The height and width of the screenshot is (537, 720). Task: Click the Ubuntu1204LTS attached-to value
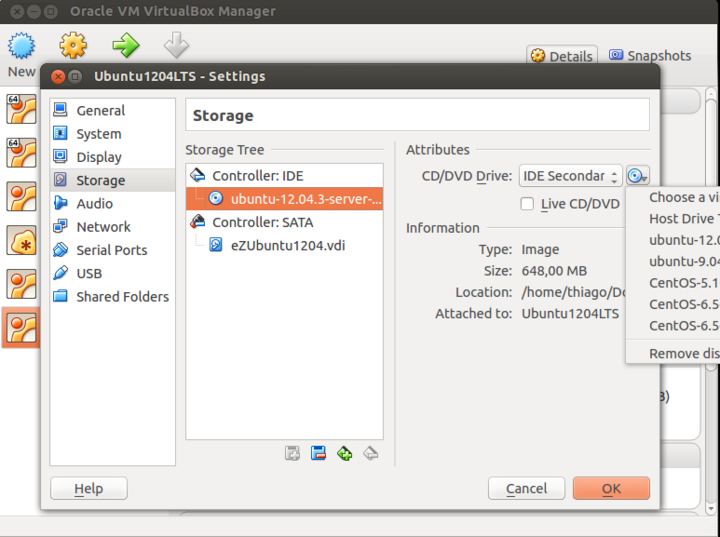[570, 314]
